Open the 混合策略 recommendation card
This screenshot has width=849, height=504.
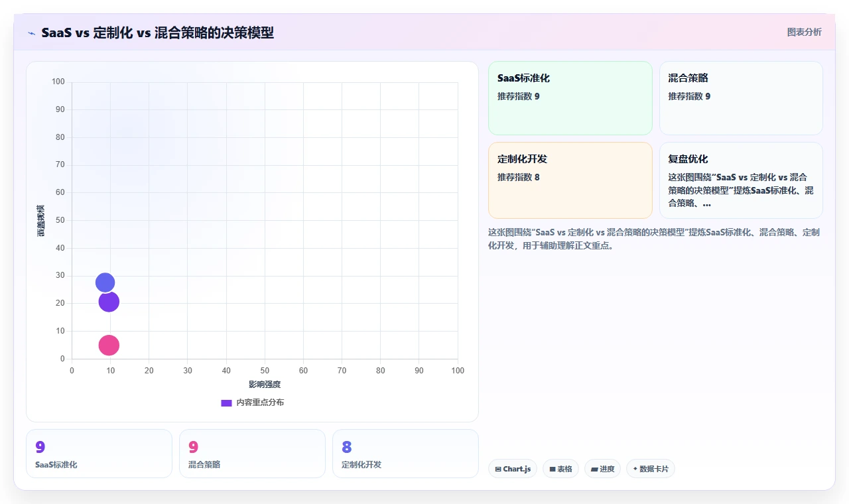[x=741, y=98]
